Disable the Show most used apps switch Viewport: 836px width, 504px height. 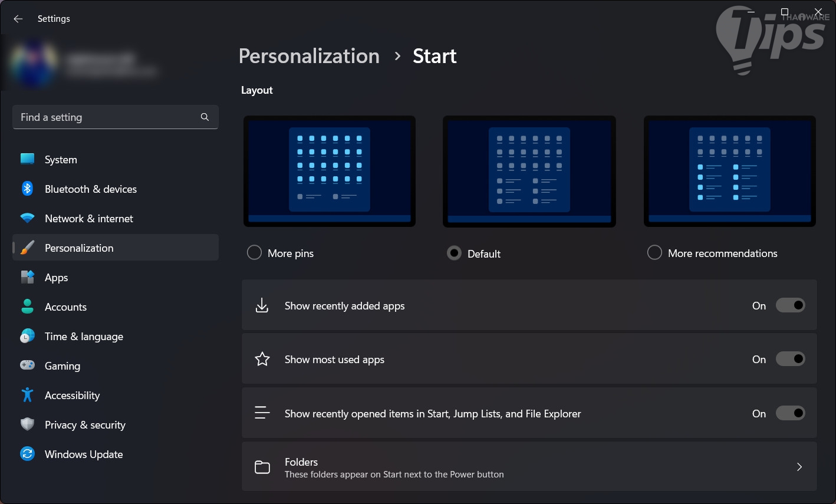pos(790,359)
